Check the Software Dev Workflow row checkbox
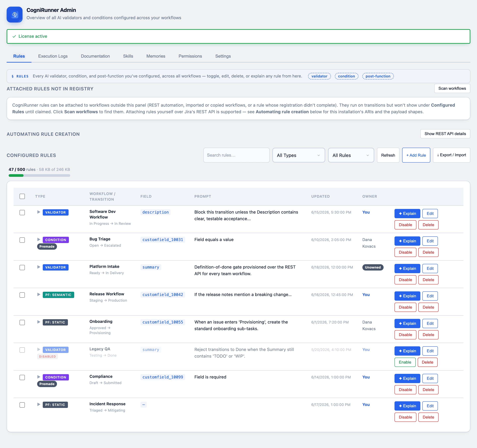 coord(22,213)
